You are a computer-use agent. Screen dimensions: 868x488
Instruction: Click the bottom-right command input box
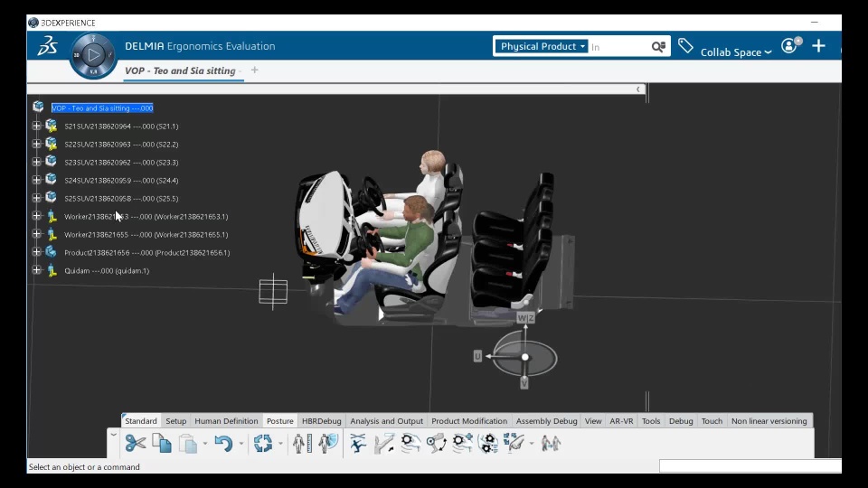pos(750,466)
